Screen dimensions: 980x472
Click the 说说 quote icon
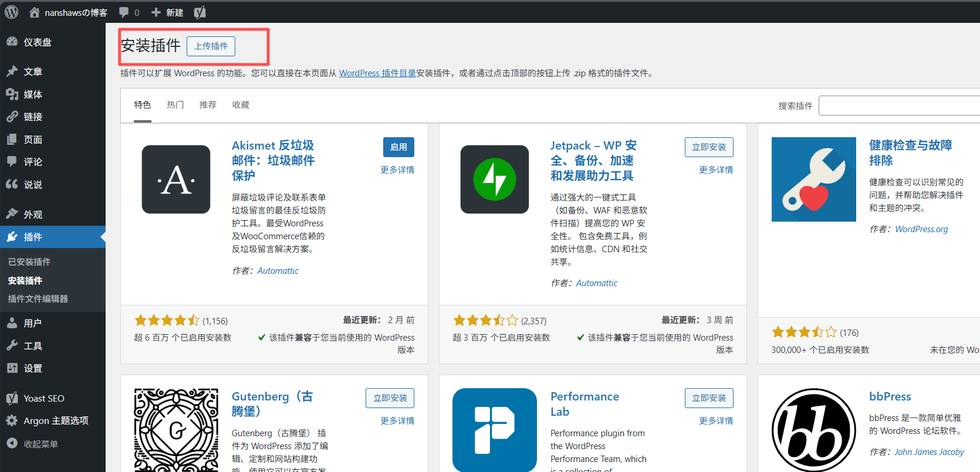(x=12, y=184)
